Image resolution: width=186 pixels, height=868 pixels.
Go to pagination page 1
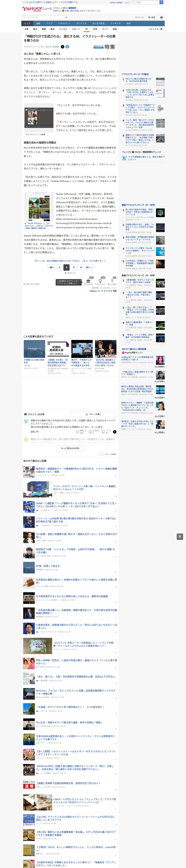tap(59, 267)
